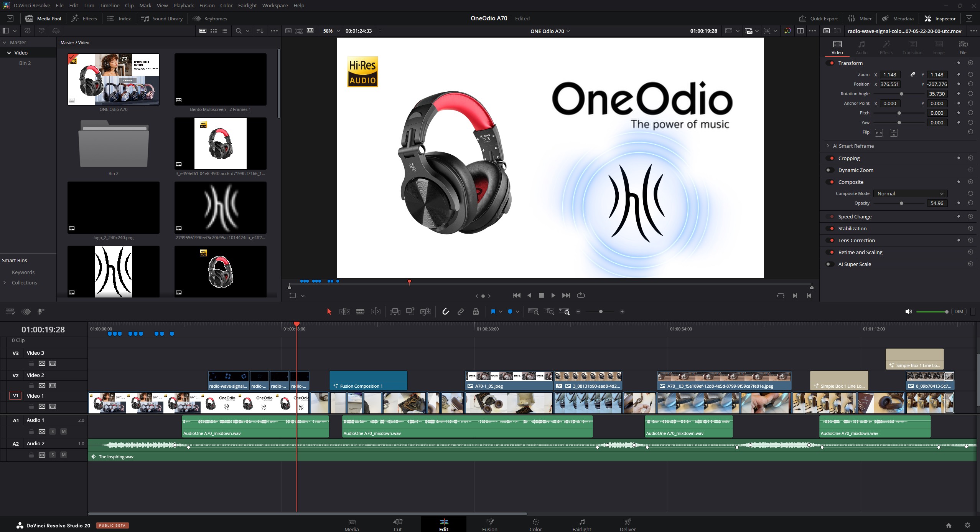Click the Linked Selection chain icon
The image size is (980, 532).
pos(461,312)
